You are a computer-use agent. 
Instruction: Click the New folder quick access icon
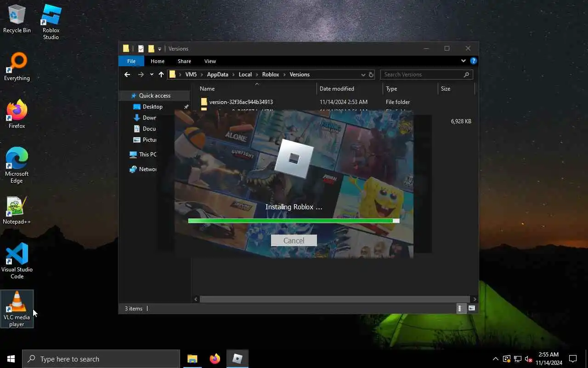(x=151, y=49)
